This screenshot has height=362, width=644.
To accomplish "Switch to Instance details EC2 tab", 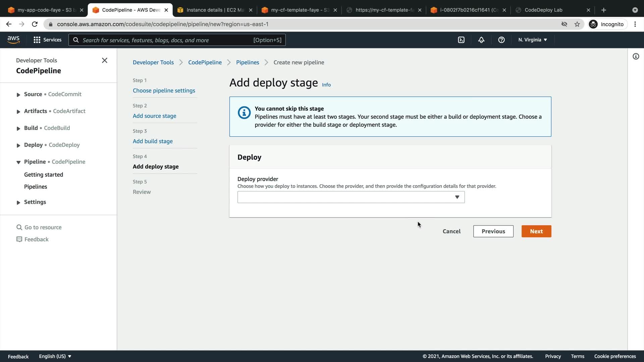I will (215, 10).
